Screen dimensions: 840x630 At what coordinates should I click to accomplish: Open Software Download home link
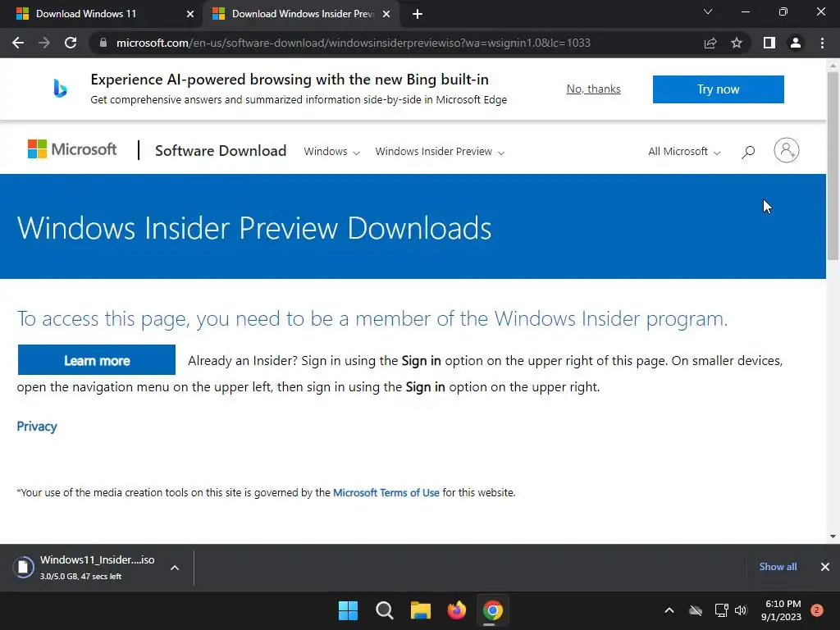[x=221, y=151]
